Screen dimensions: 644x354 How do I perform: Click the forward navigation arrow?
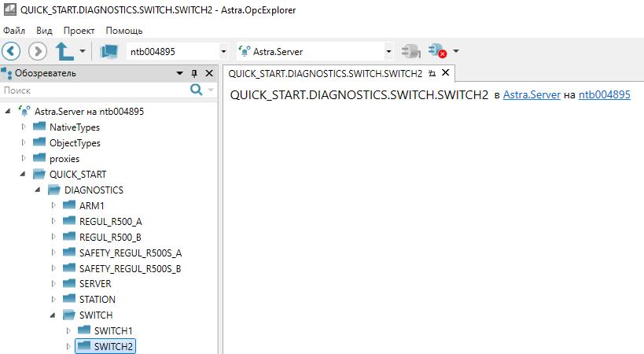pyautogui.click(x=37, y=51)
